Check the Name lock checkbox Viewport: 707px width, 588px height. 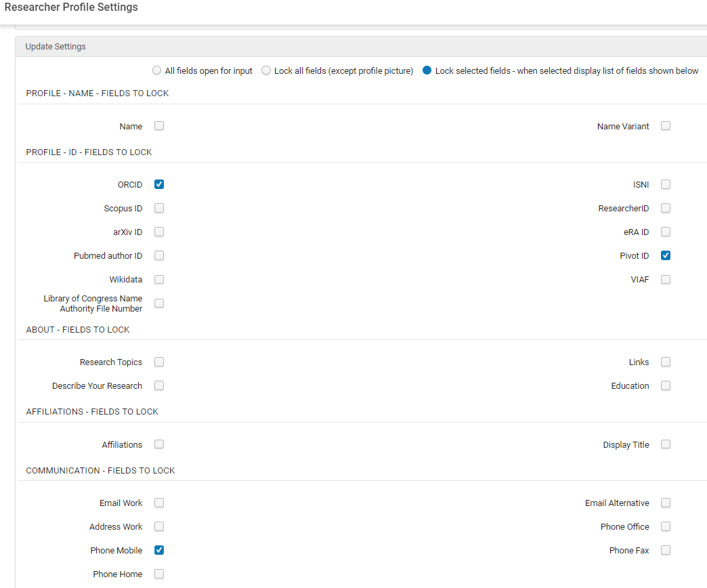(x=159, y=126)
